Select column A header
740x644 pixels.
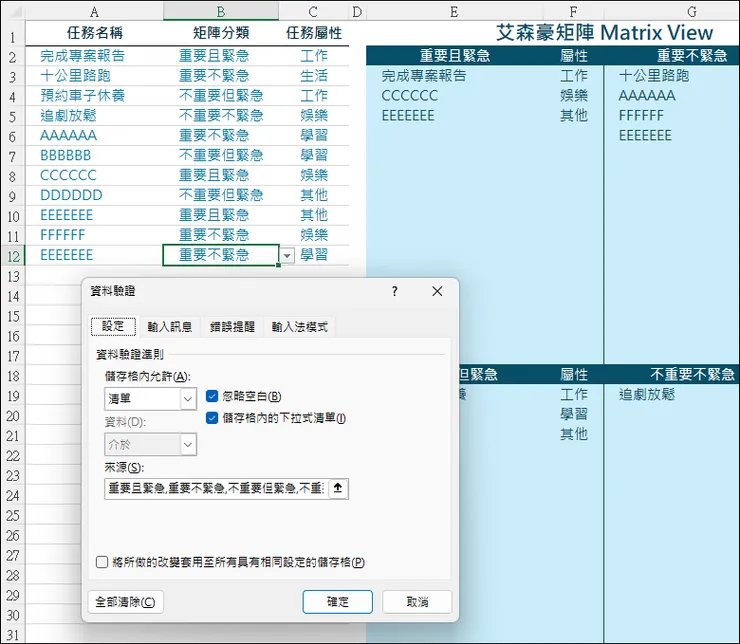pyautogui.click(x=94, y=11)
